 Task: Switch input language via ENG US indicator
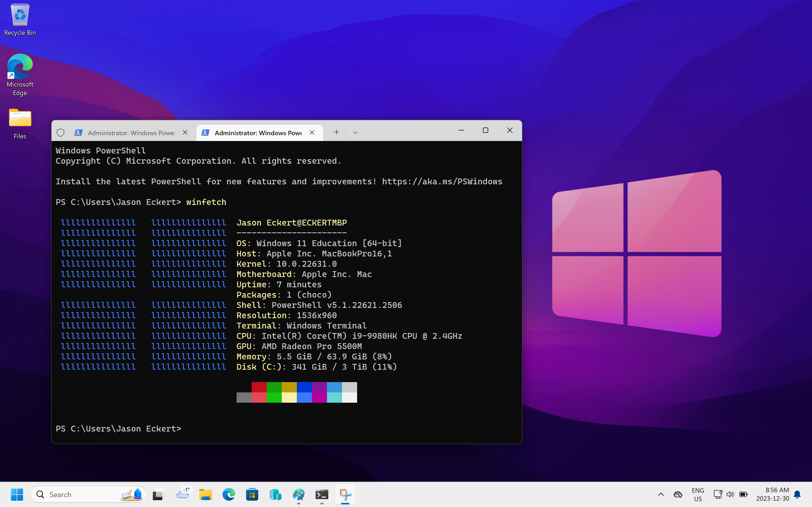coord(698,494)
